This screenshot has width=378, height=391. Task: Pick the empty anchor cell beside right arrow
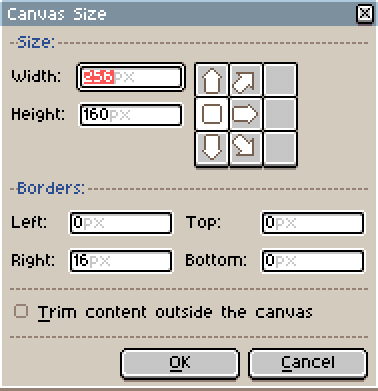280,114
